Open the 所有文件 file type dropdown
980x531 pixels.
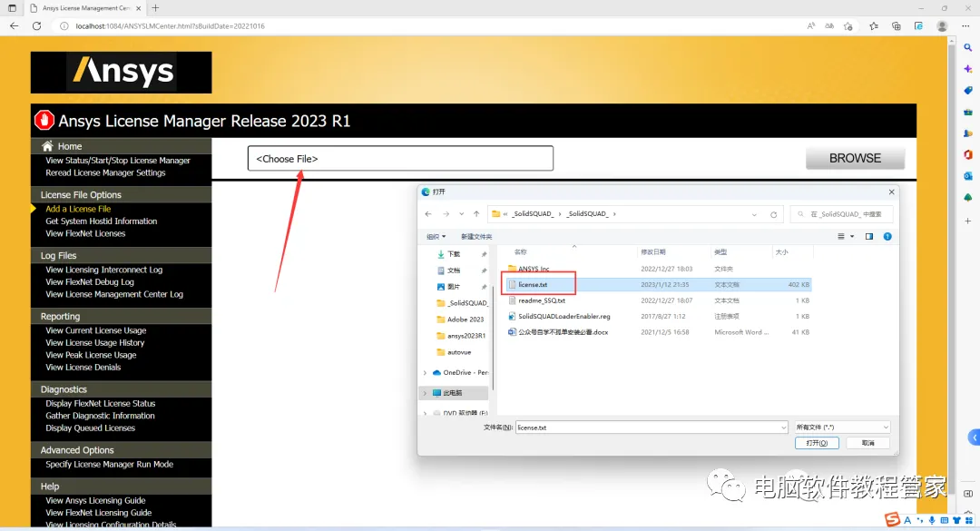point(841,428)
